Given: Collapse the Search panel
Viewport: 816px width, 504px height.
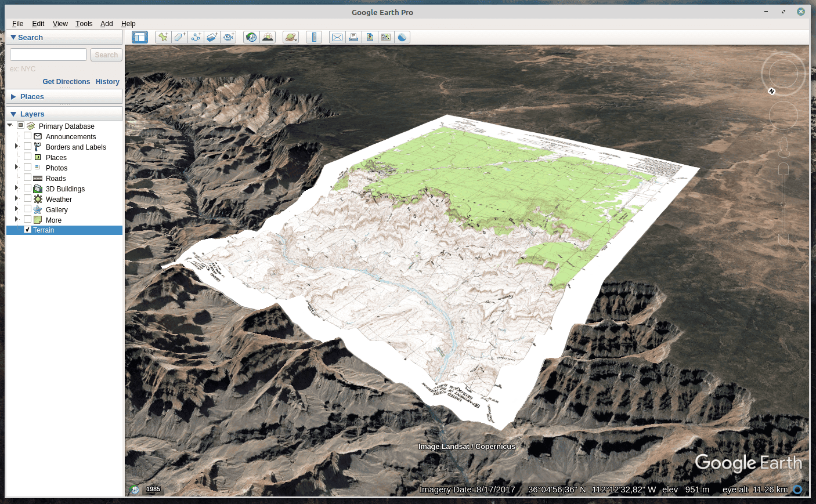Looking at the screenshot, I should pyautogui.click(x=13, y=37).
